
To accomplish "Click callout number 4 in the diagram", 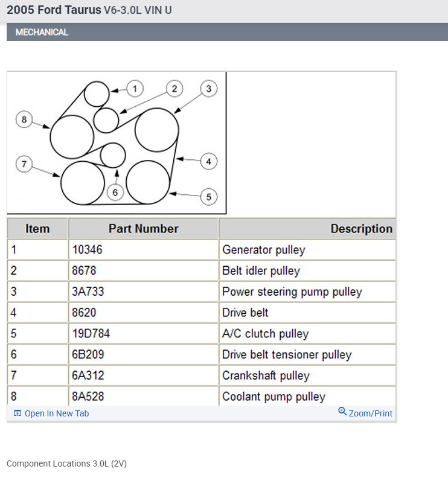I will click(x=208, y=161).
